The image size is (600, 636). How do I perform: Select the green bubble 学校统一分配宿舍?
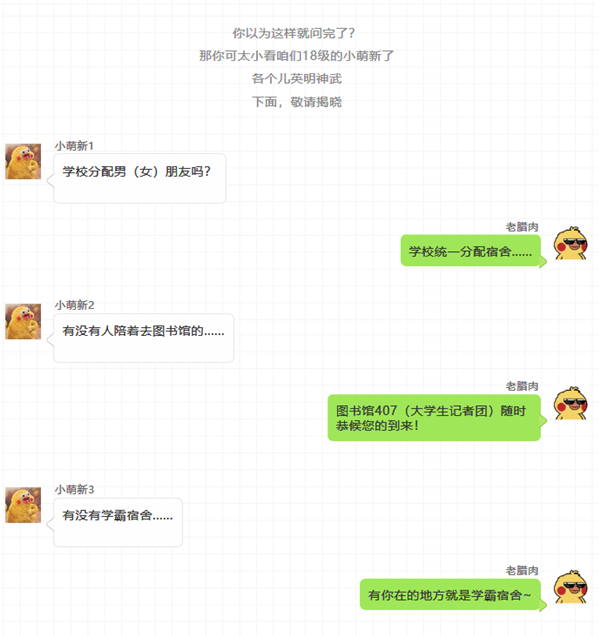click(x=471, y=251)
